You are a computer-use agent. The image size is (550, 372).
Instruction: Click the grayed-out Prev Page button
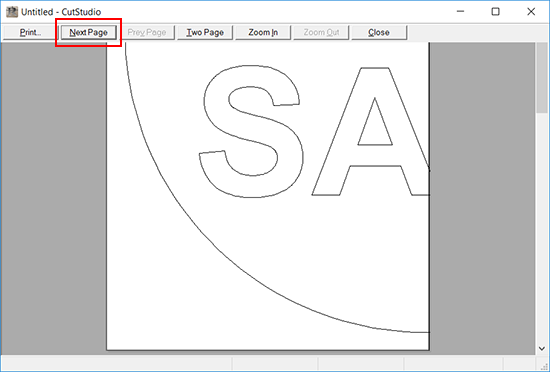(x=147, y=33)
